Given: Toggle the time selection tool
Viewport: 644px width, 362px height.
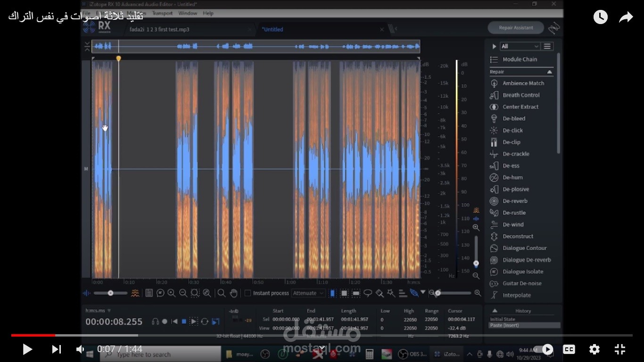Looking at the screenshot, I should coord(332,293).
